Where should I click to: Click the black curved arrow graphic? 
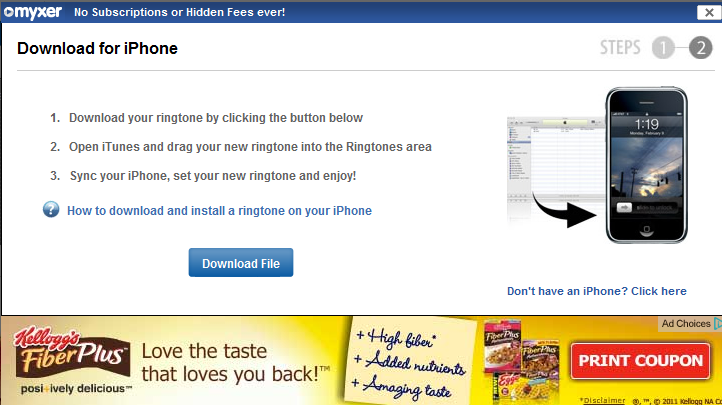point(563,211)
